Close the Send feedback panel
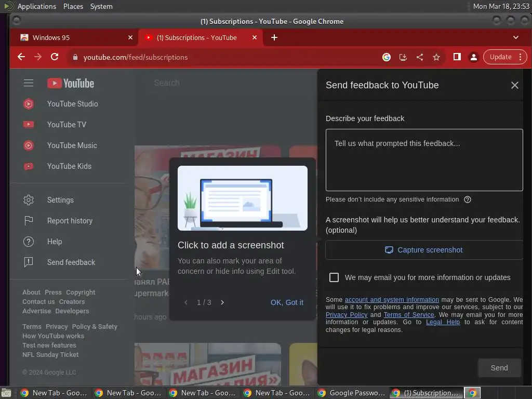Screen dimensions: 532x399 [x=515, y=85]
